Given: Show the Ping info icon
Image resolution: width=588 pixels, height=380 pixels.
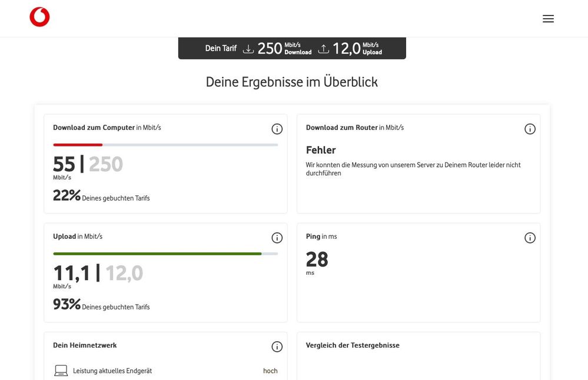Looking at the screenshot, I should [x=530, y=238].
